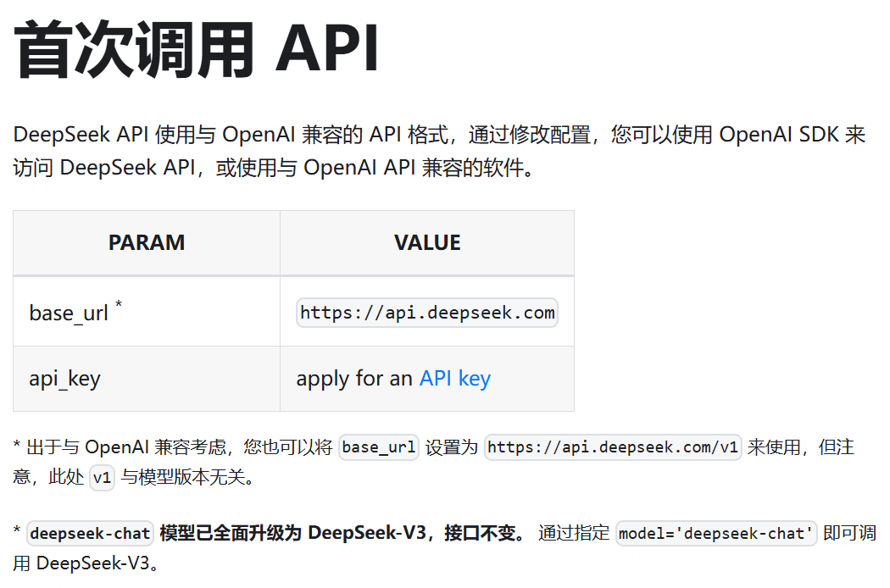Click the base_url inline code in footnote
The height and width of the screenshot is (588, 890).
tap(379, 447)
